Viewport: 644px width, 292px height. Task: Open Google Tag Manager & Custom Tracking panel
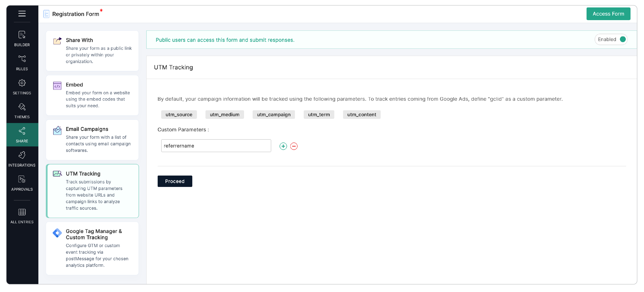(92, 248)
